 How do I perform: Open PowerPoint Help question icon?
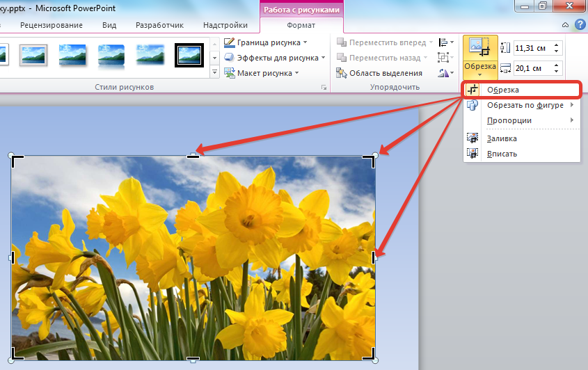point(580,25)
